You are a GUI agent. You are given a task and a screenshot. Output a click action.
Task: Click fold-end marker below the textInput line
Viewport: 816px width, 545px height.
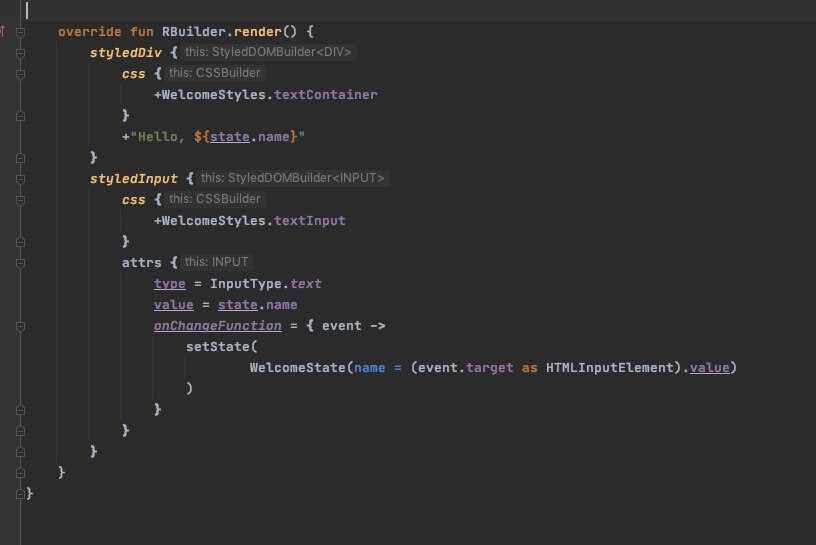coord(20,242)
